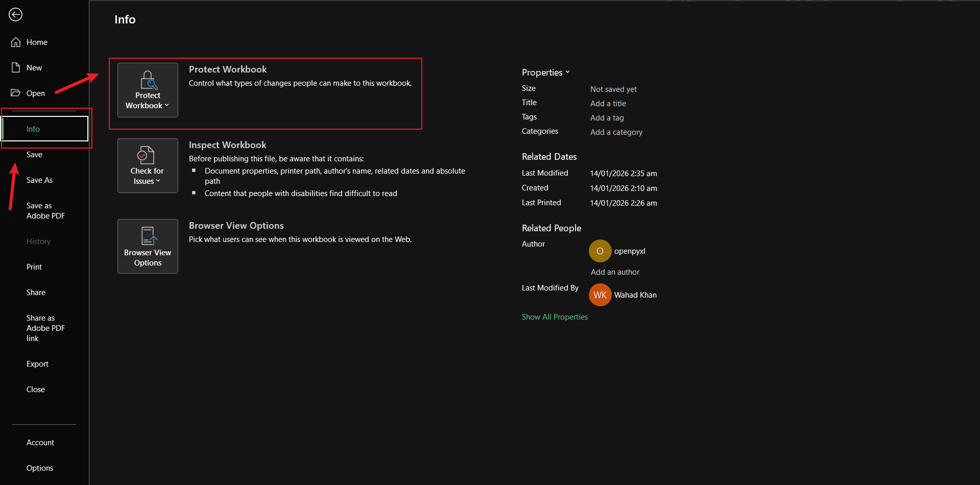Click the openpyxl author avatar
980x485 pixels.
coord(600,251)
